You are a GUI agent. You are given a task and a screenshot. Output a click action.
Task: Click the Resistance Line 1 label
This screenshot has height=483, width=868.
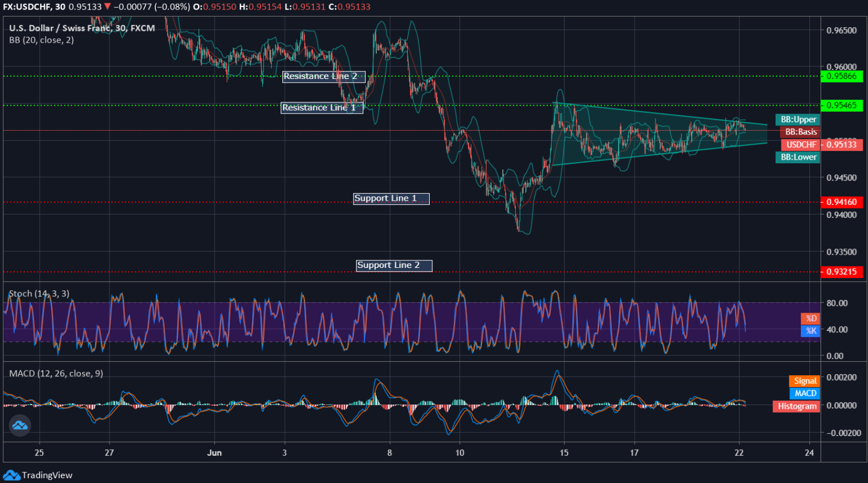click(322, 108)
